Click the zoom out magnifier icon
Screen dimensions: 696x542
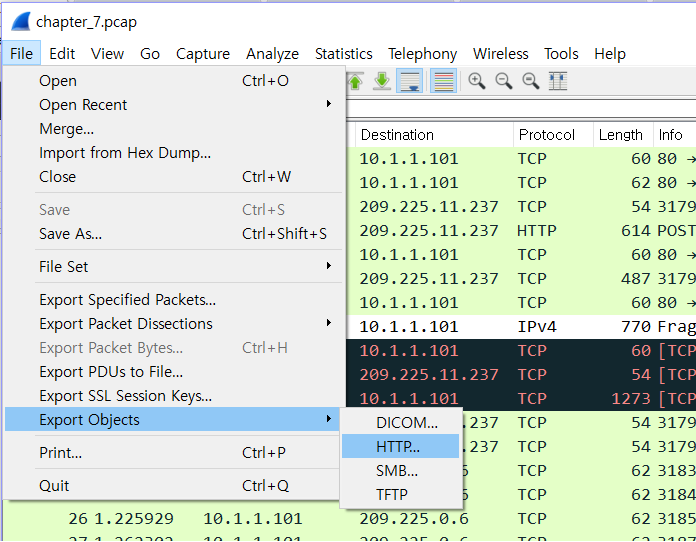coord(503,81)
